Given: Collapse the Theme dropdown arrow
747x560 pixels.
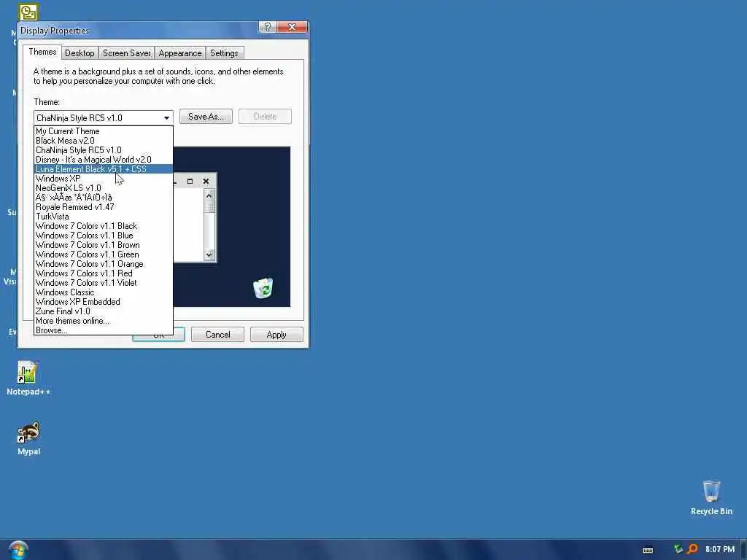Looking at the screenshot, I should [166, 117].
